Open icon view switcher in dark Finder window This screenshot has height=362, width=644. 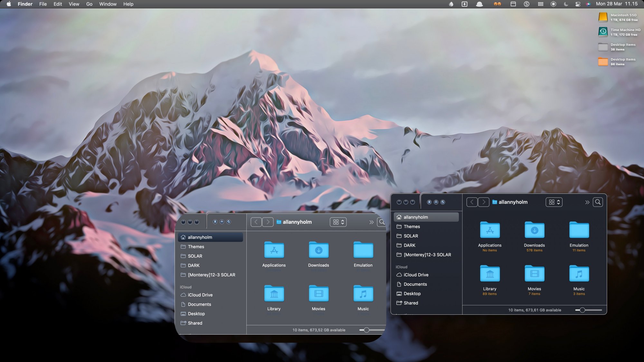[554, 202]
